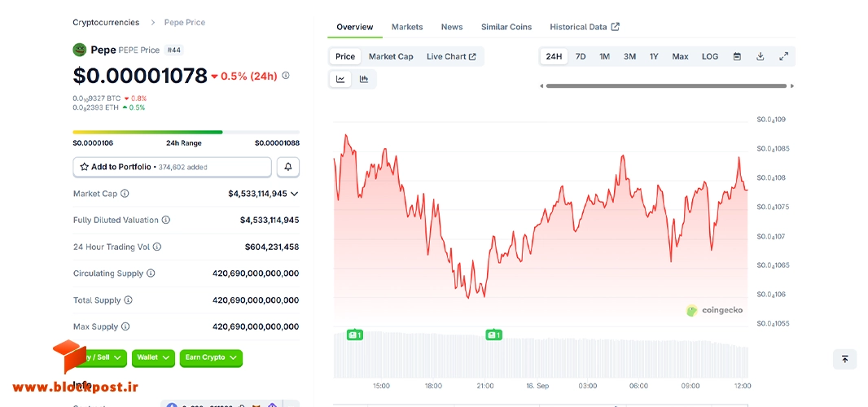Switch to candlestick chart view

(364, 79)
